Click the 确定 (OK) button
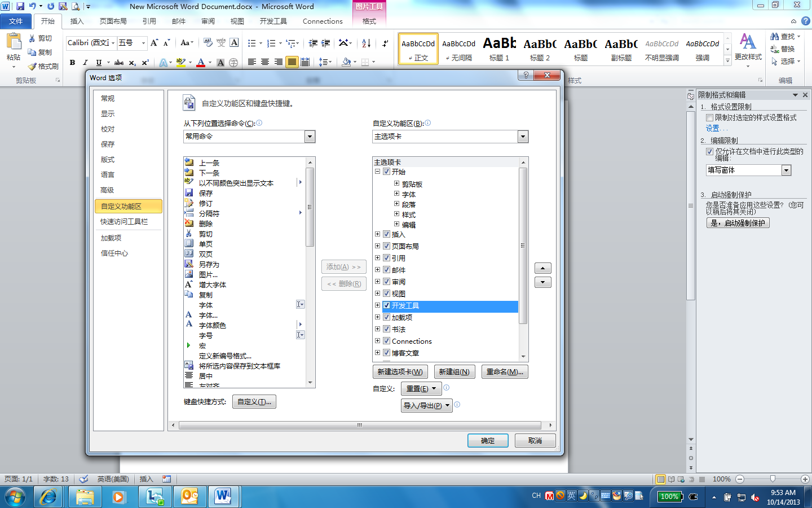Viewport: 812px width, 508px height. tap(488, 441)
